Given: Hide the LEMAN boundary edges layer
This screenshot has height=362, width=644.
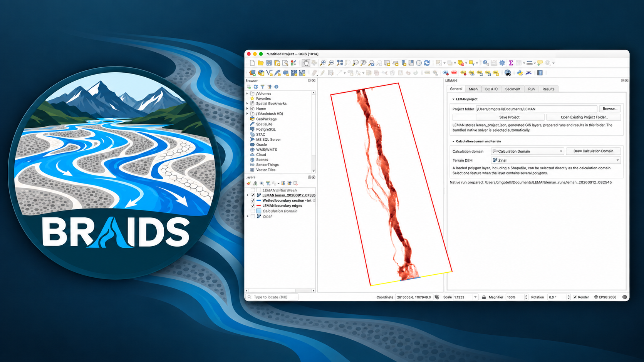Looking at the screenshot, I should [253, 206].
